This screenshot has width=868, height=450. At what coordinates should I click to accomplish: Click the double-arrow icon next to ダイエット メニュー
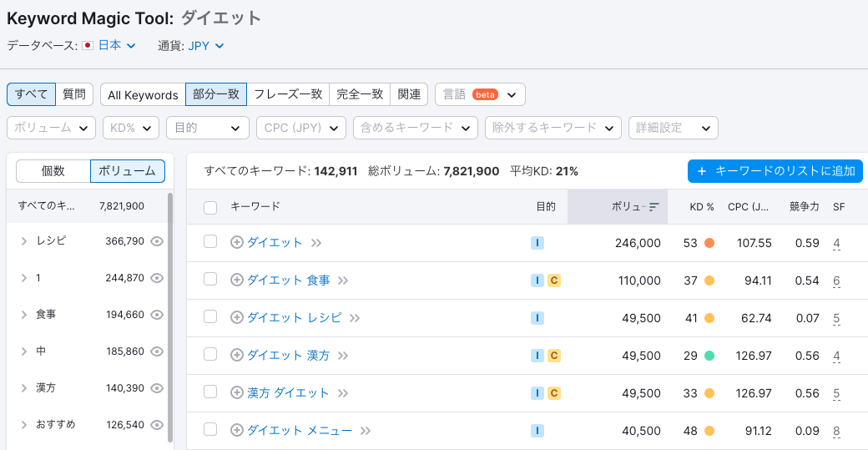(x=365, y=431)
